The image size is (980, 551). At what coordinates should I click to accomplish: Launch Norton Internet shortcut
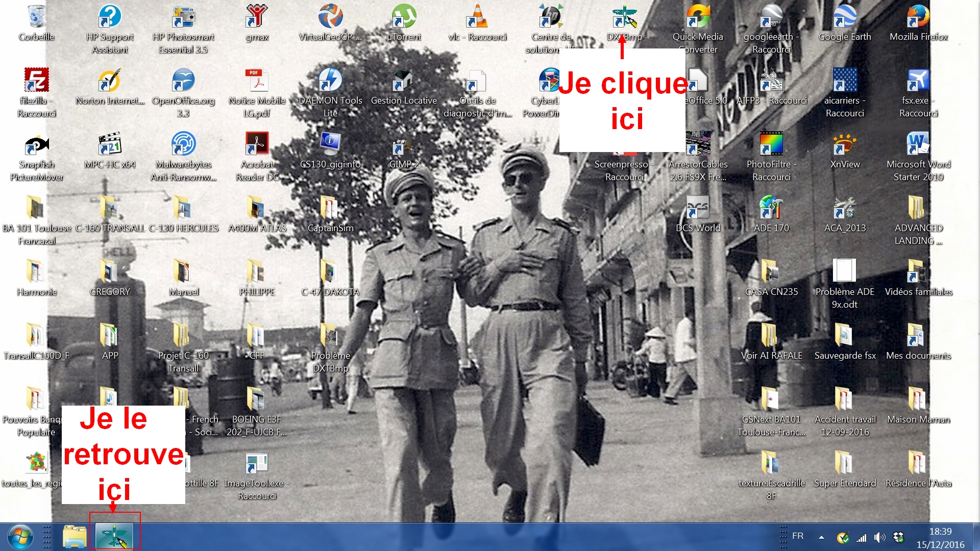click(x=110, y=81)
